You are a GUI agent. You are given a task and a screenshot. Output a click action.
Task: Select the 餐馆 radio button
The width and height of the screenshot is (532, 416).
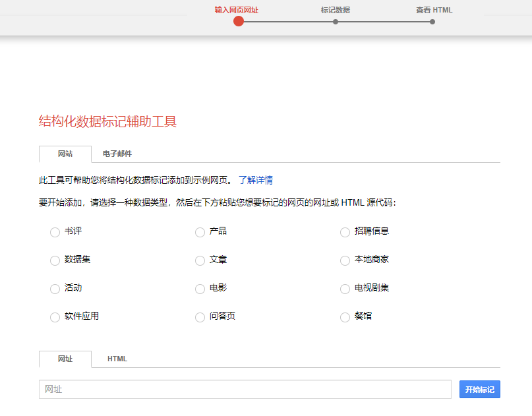(345, 317)
